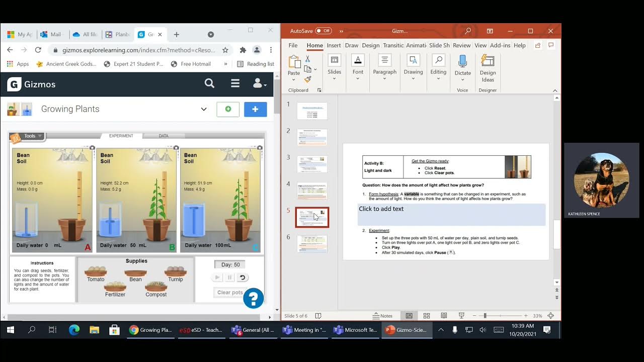The image size is (644, 362).
Task: Pick the Bean seeds bowl
Action: pos(136,273)
